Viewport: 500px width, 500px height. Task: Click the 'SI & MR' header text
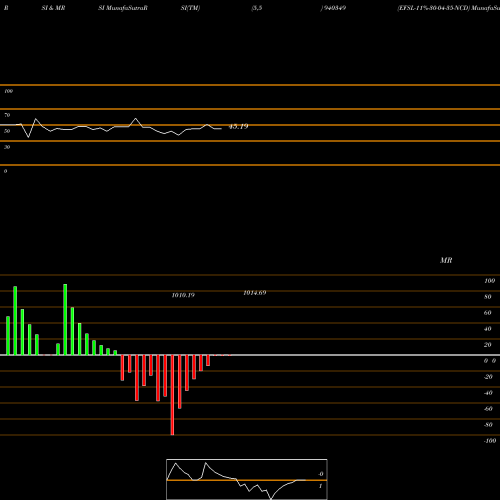53,8
